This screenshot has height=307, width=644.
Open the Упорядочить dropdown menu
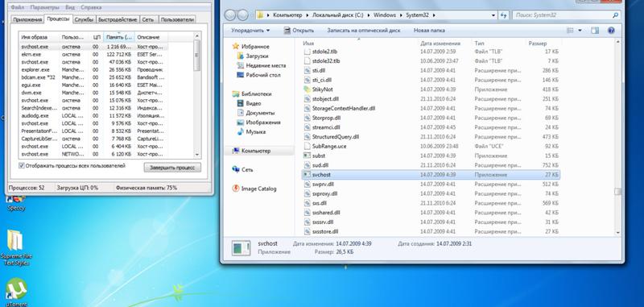pos(250,31)
